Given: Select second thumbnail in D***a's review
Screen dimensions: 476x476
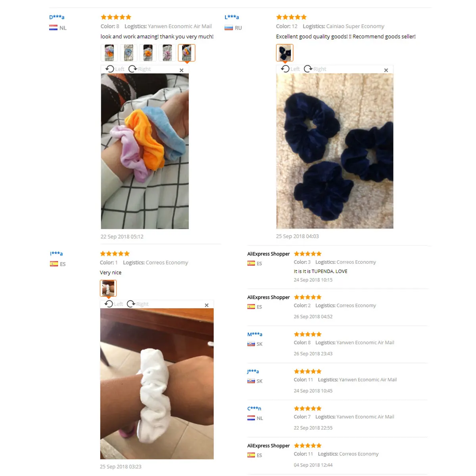Looking at the screenshot, I should (x=129, y=53).
